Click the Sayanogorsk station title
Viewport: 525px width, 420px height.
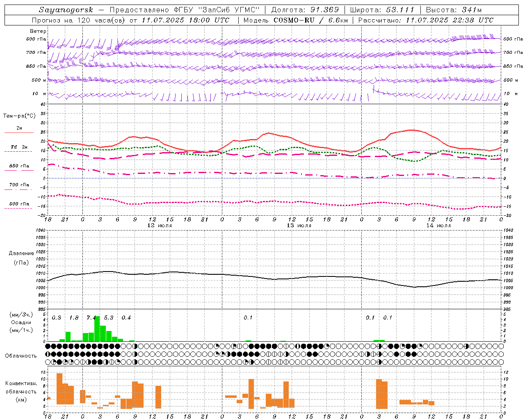[66, 10]
